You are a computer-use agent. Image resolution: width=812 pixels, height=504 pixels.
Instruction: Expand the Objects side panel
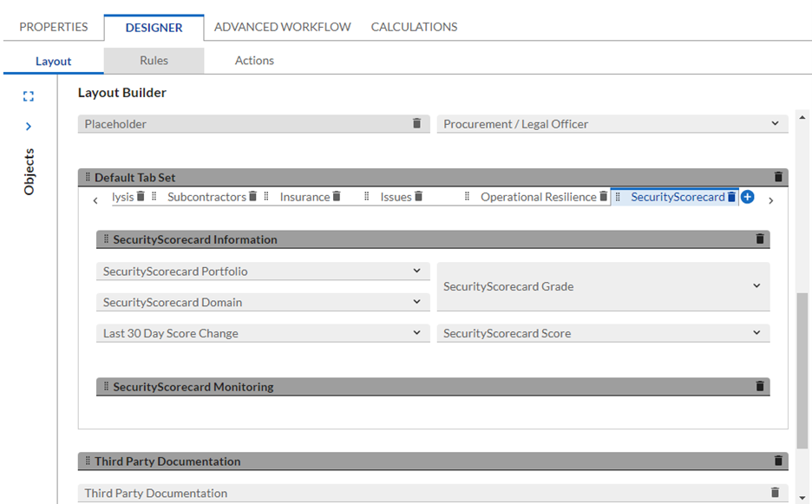click(x=29, y=127)
